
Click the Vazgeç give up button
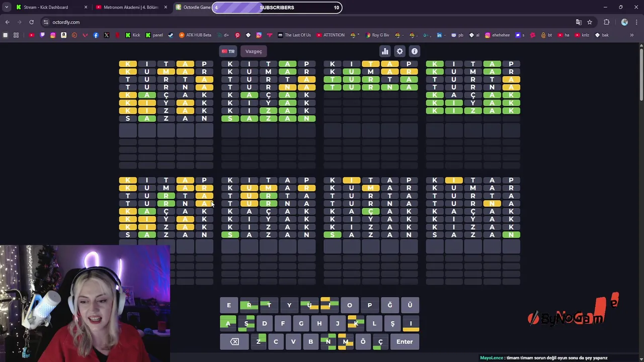tap(254, 51)
